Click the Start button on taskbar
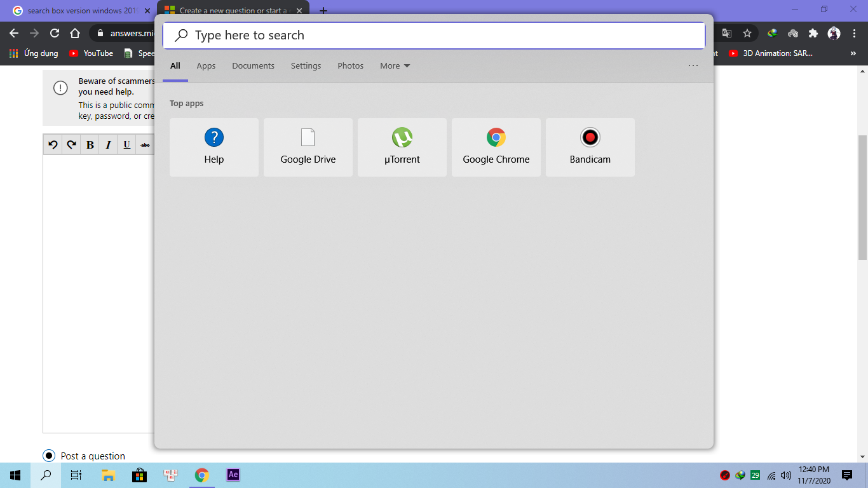This screenshot has height=488, width=868. (15, 475)
